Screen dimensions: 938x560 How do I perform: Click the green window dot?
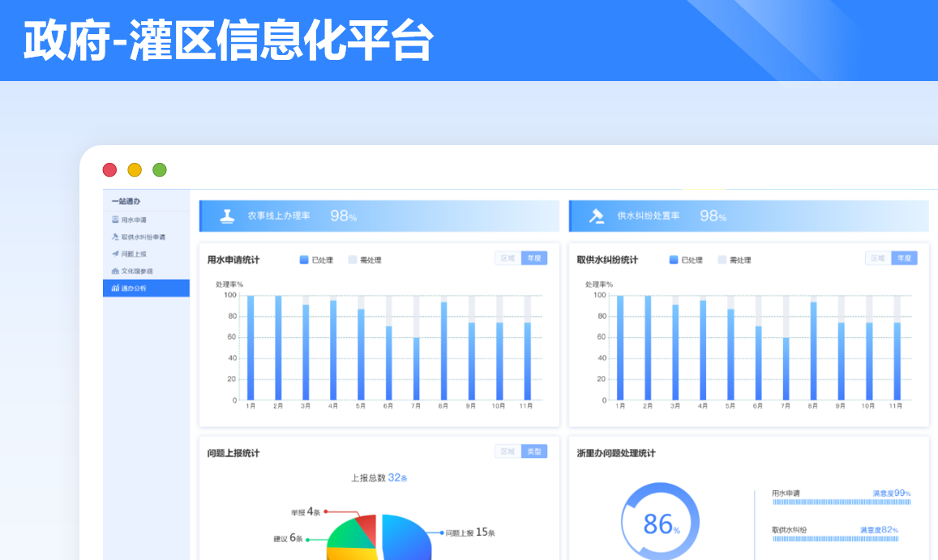pyautogui.click(x=160, y=170)
